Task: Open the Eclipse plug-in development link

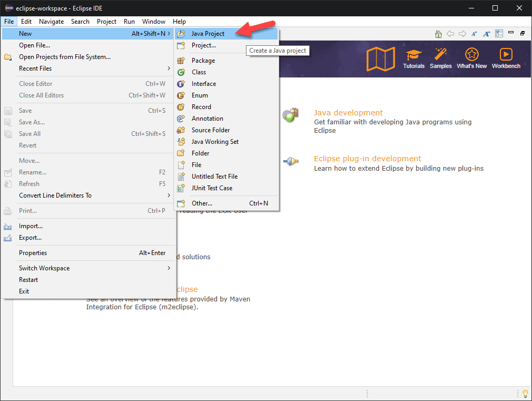Action: tap(368, 159)
